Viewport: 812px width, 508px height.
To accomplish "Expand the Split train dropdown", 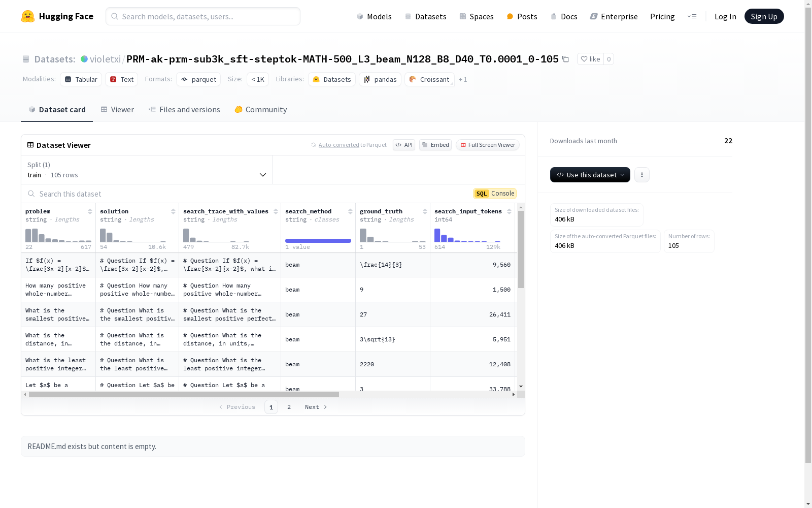I will [x=147, y=170].
